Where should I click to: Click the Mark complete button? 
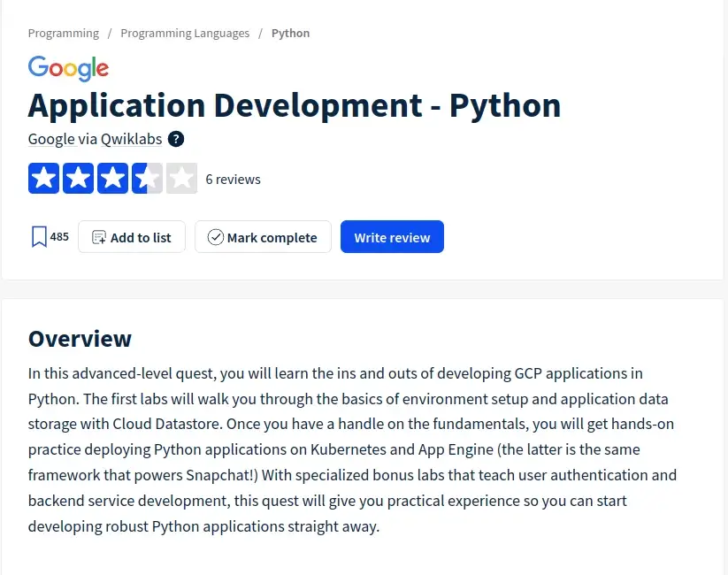(263, 237)
